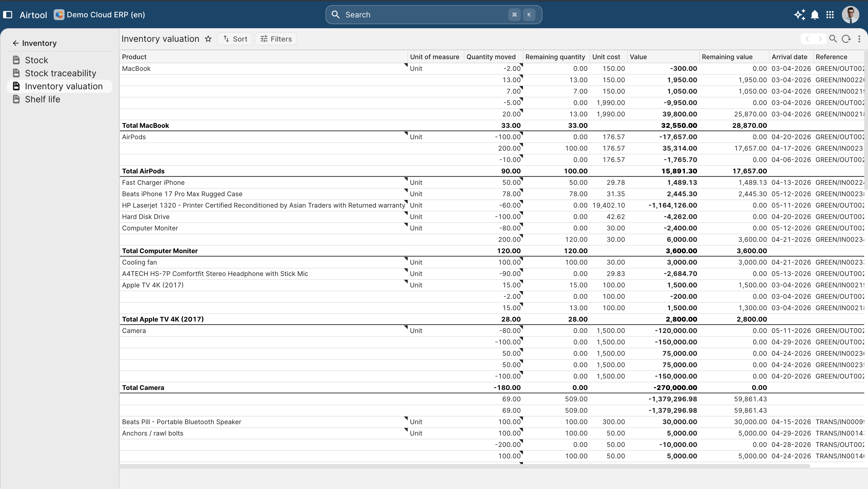Click the magnifier icon in Search bar

tap(336, 14)
